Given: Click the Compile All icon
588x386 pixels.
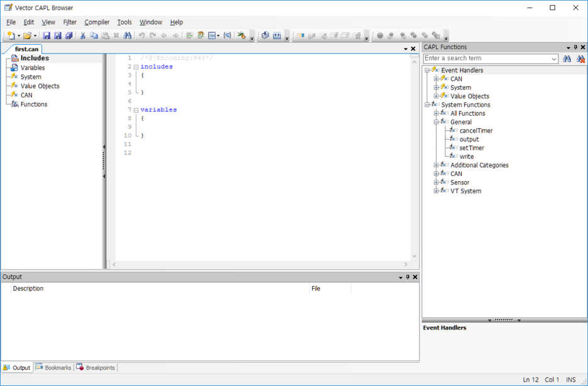Looking at the screenshot, I should (x=277, y=36).
